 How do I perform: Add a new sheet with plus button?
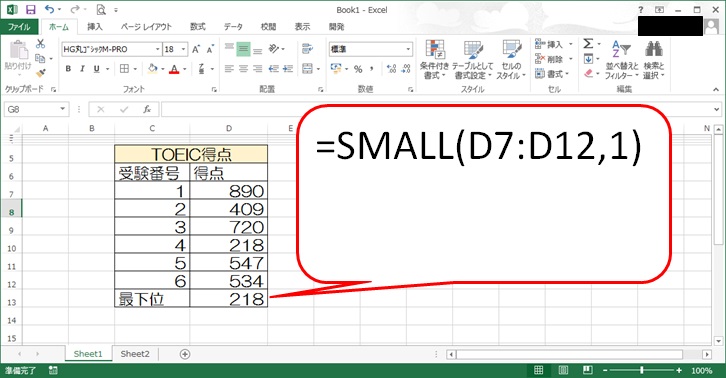click(x=185, y=354)
